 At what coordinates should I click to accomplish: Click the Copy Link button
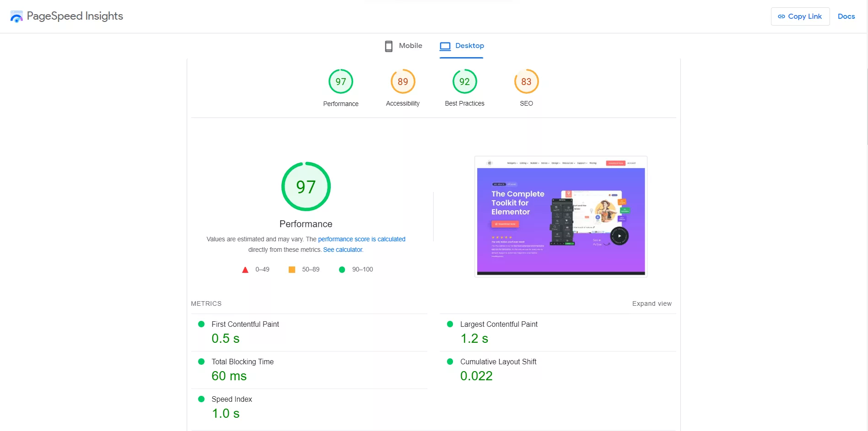[x=800, y=16]
